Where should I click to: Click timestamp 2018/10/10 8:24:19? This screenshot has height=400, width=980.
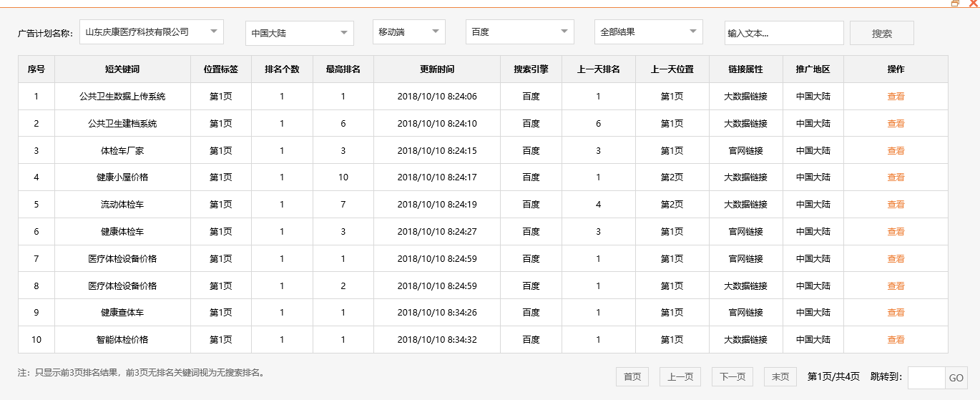click(437, 205)
